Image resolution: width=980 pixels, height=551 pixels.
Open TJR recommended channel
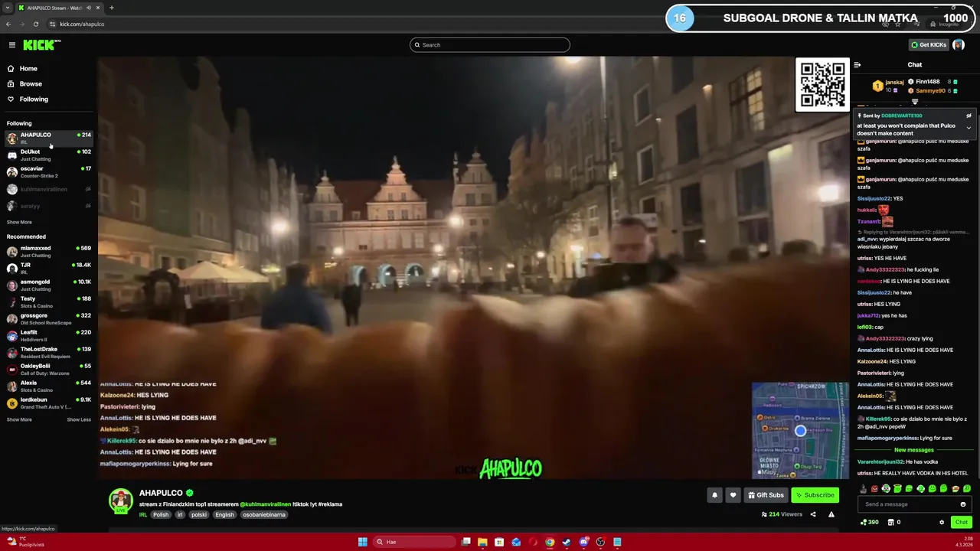click(49, 269)
